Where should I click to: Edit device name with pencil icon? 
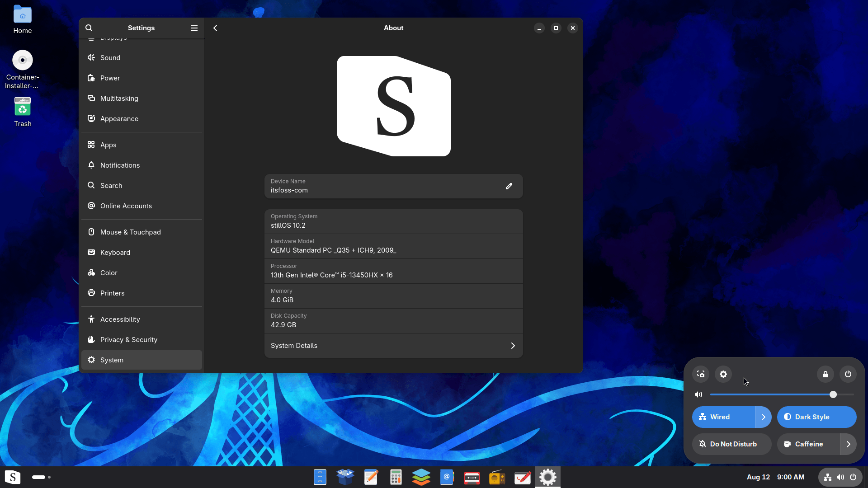[x=509, y=186]
